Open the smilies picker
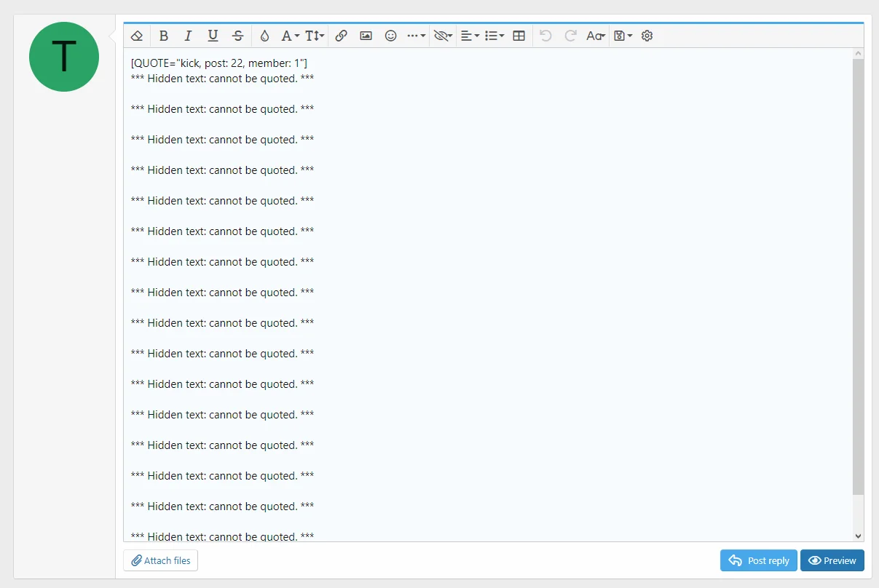This screenshot has height=588, width=879. (390, 35)
